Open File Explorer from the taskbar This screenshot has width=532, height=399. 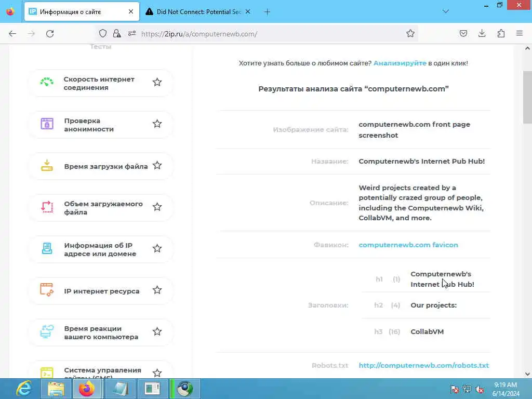[56, 389]
